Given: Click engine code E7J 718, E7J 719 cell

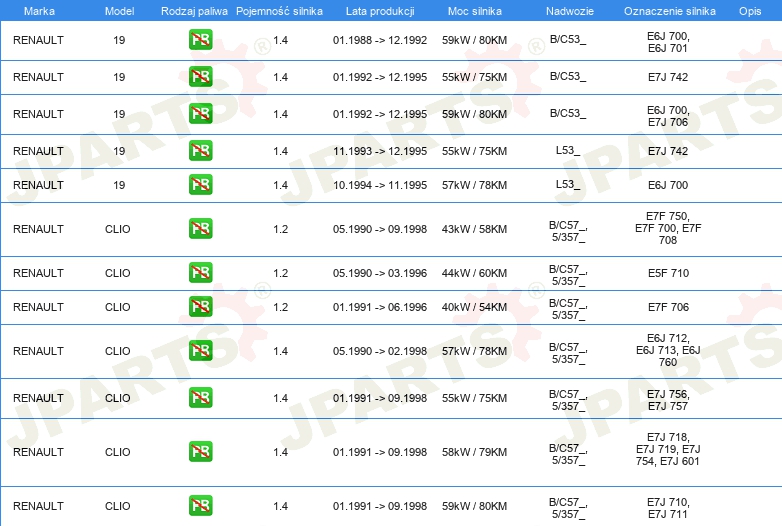Looking at the screenshot, I should [668, 449].
